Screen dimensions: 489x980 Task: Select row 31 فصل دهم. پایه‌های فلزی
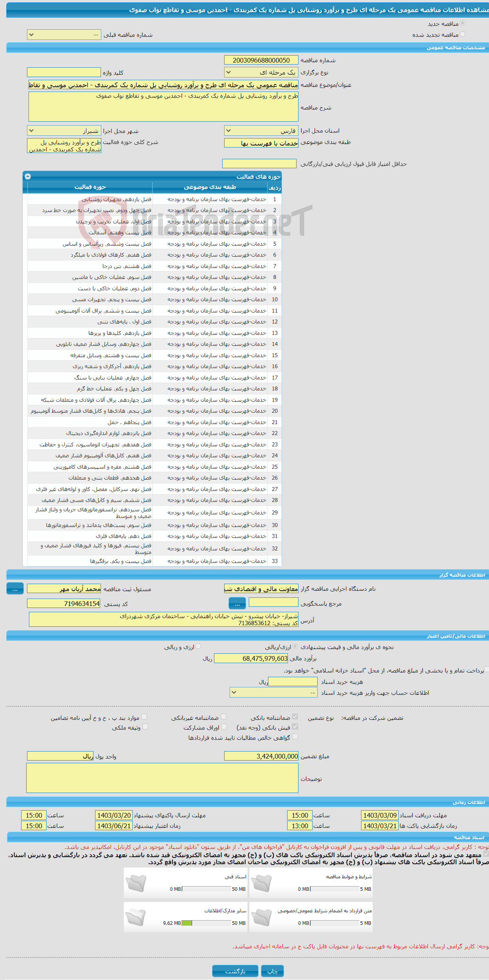tap(155, 536)
